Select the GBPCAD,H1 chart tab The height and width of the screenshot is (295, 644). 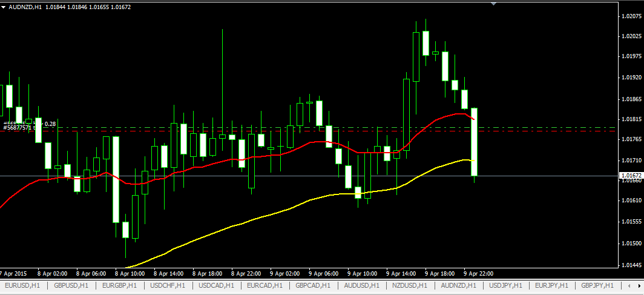point(313,285)
